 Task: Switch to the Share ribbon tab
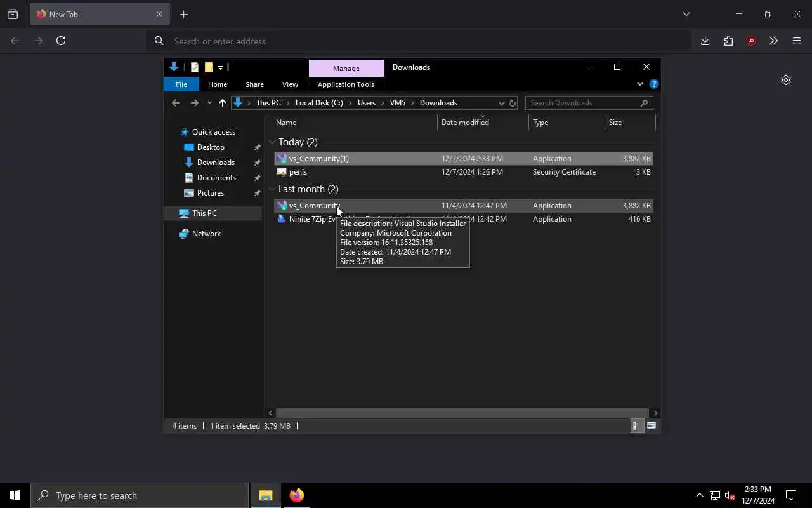point(254,84)
